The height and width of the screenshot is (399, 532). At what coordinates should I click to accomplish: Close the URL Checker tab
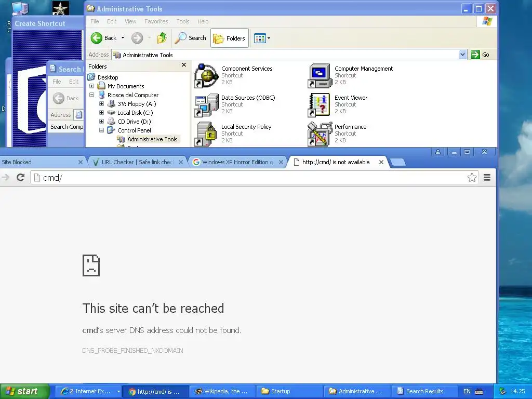pyautogui.click(x=181, y=162)
